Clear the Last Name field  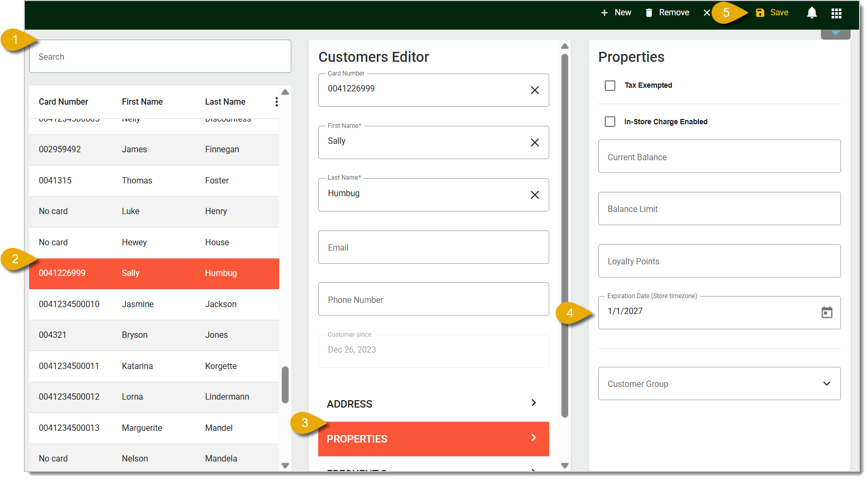coord(535,195)
